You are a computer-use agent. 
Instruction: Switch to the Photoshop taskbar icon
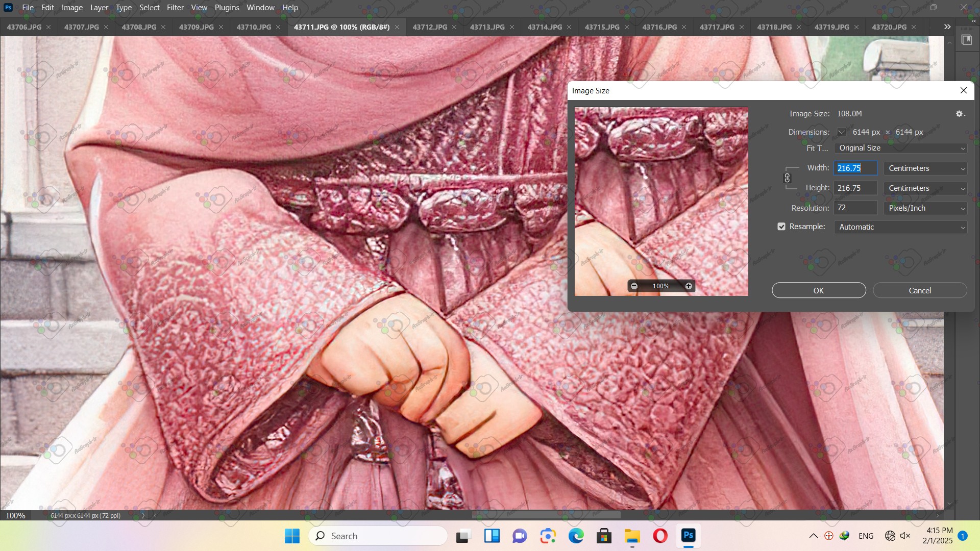click(x=689, y=536)
